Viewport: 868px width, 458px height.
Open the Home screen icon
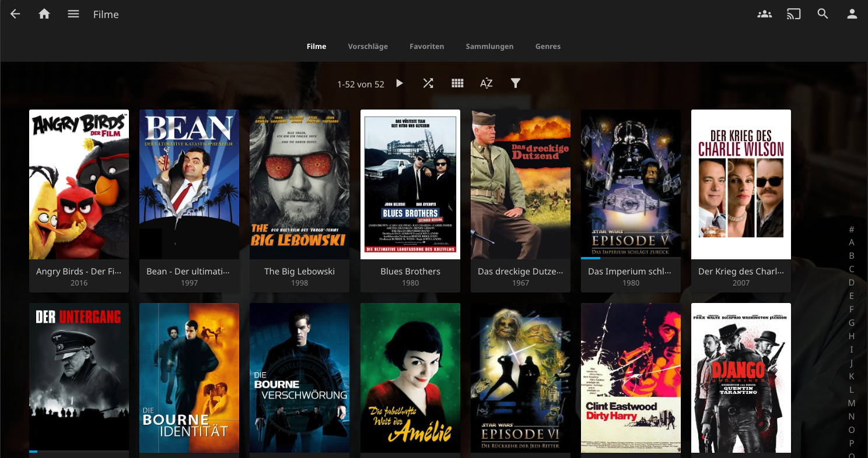point(44,15)
